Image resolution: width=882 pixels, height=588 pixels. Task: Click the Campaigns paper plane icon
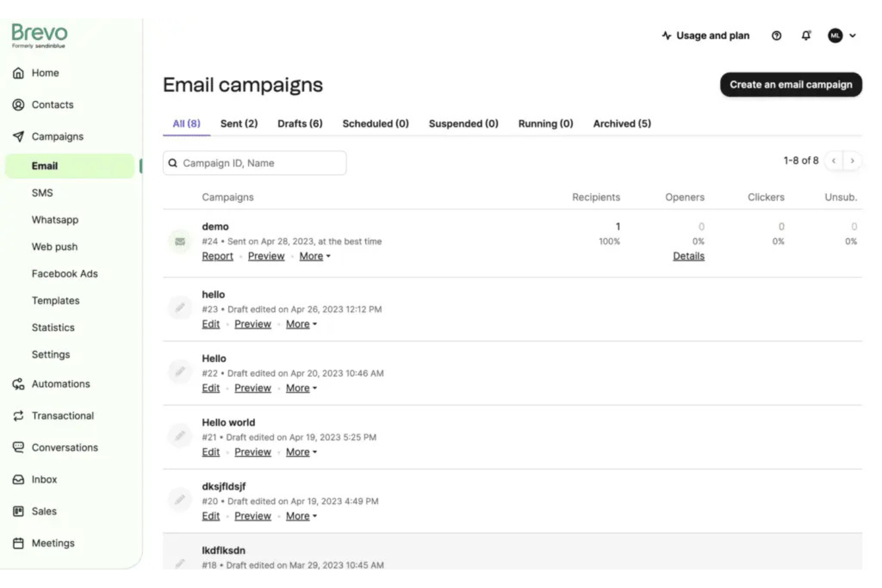pyautogui.click(x=18, y=136)
